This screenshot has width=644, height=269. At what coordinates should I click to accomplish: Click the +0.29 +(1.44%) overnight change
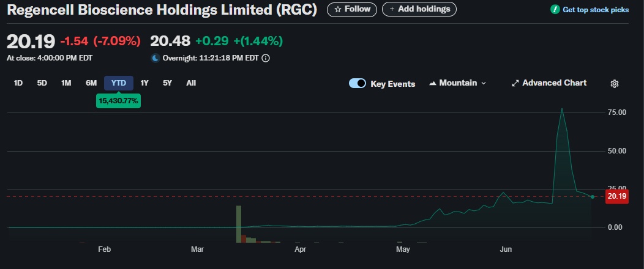pos(239,41)
